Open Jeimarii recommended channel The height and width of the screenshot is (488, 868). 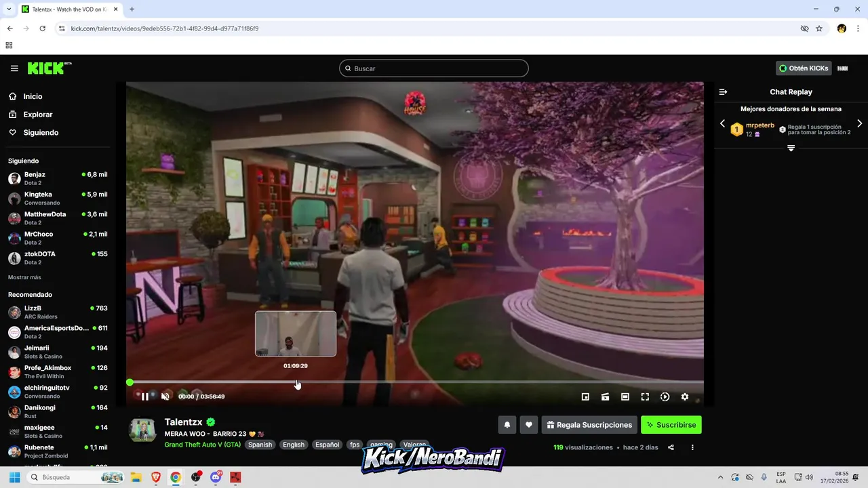coord(58,352)
